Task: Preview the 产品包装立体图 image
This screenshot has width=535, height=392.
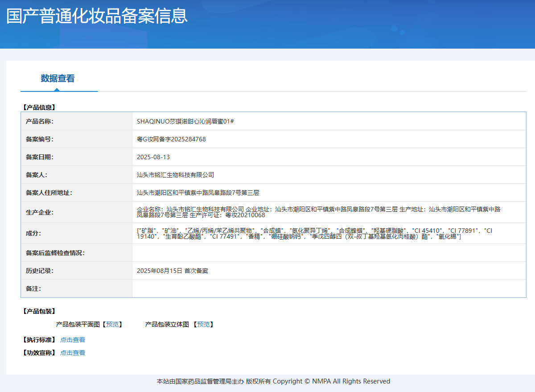Action: [204, 324]
